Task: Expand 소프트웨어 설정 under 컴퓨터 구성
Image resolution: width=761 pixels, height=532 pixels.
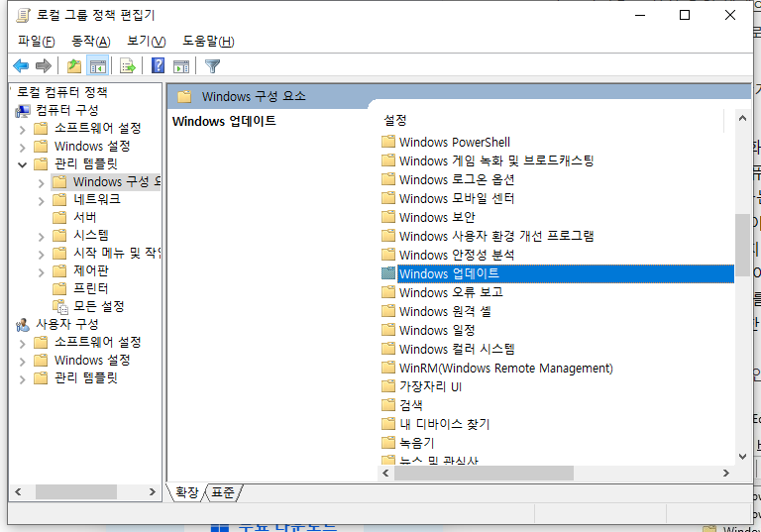Action: click(x=23, y=130)
